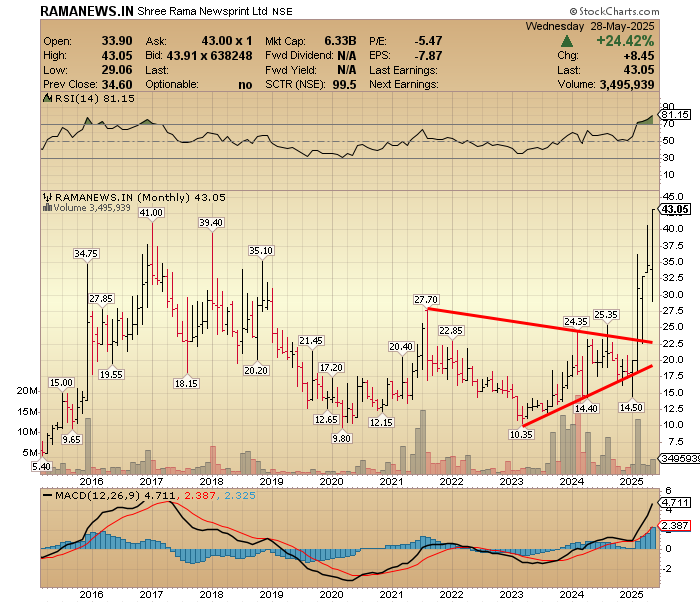Click the 2.325 MACD histogram value
The image size is (700, 603).
[240, 495]
